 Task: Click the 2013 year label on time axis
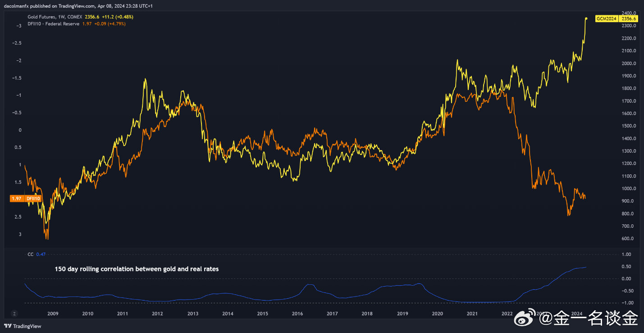192,313
